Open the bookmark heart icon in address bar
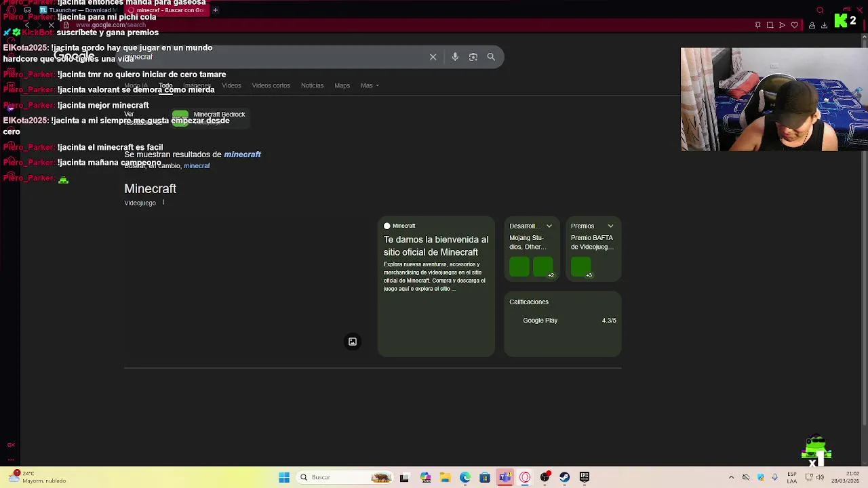This screenshot has width=868, height=488. point(794,25)
